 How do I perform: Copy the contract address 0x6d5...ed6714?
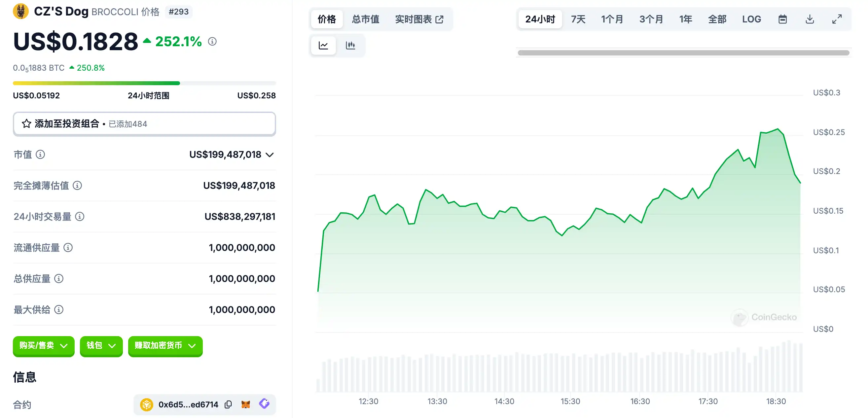point(228,404)
